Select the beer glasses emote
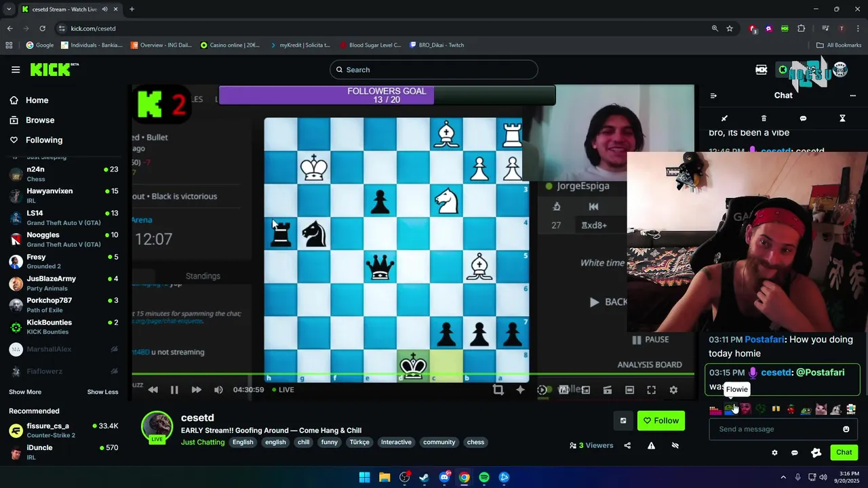868x488 pixels. [x=776, y=409]
